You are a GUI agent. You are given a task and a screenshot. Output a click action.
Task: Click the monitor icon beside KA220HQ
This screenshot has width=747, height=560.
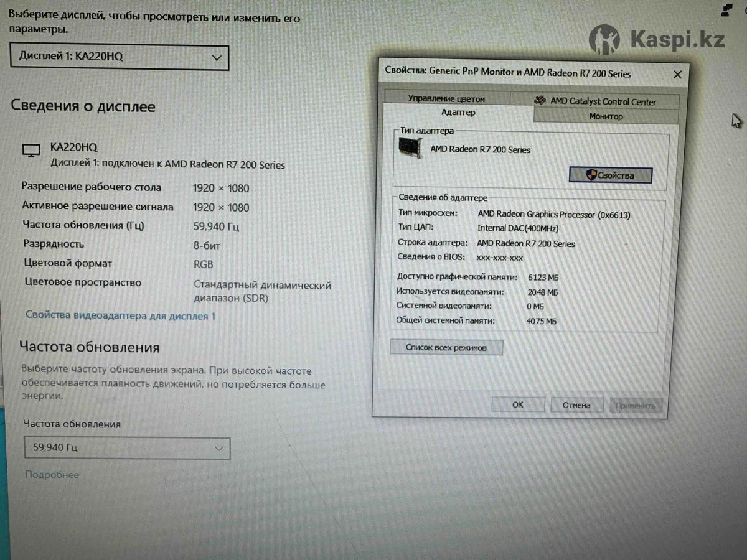tap(30, 150)
